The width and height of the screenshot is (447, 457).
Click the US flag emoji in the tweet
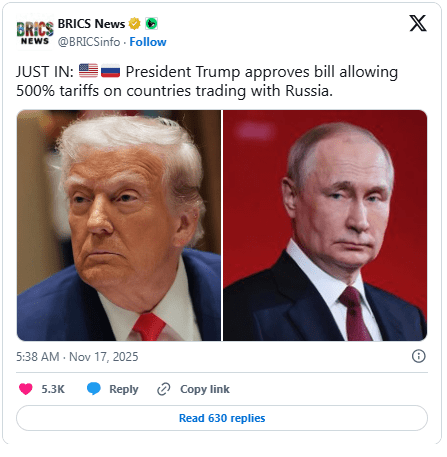(88, 71)
